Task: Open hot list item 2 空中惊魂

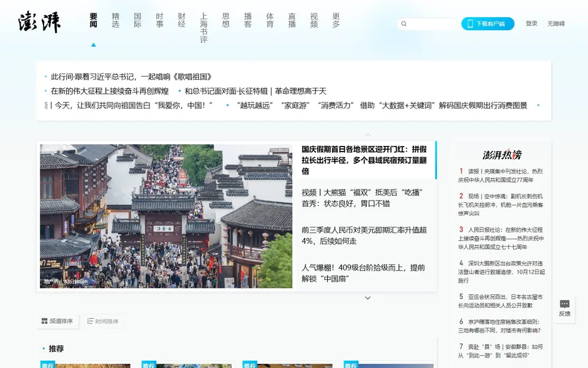Action: tap(500, 205)
